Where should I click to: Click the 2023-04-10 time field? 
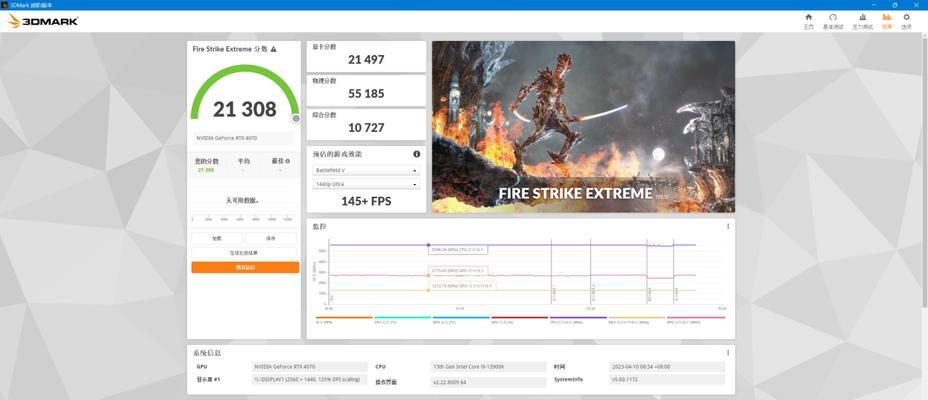tap(667, 367)
